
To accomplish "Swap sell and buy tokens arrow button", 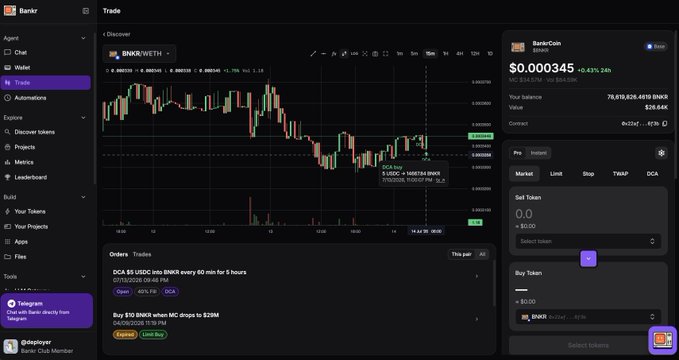I will [x=588, y=259].
